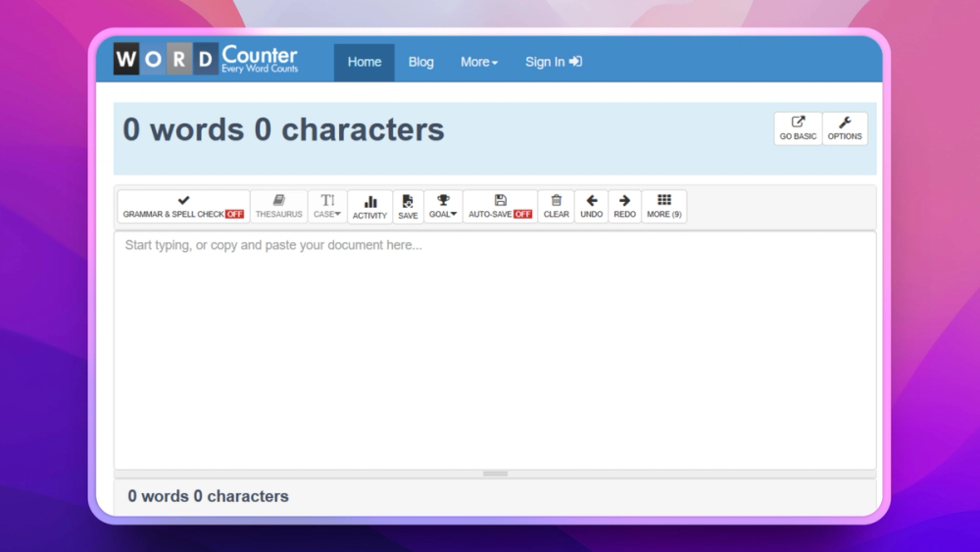This screenshot has height=552, width=980.
Task: Expand the More navigation dropdown
Action: [x=479, y=62]
